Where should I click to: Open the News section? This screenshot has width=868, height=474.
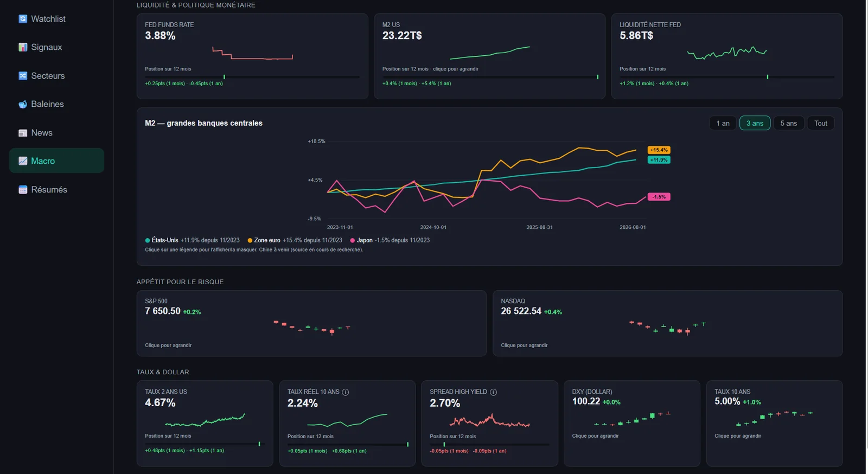56,133
